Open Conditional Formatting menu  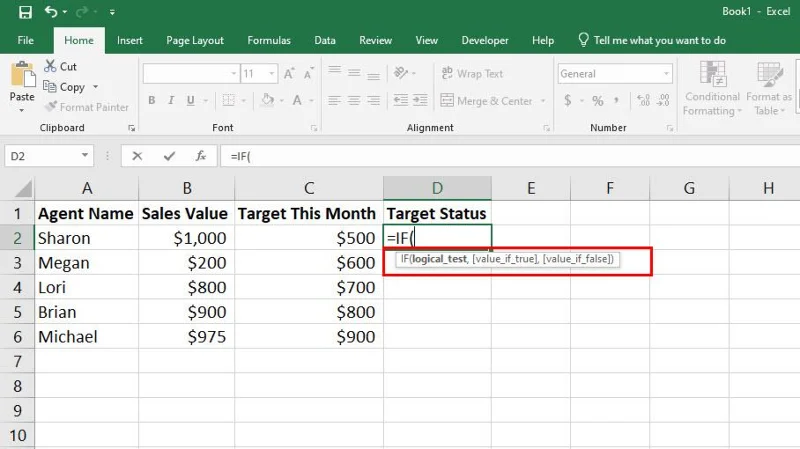coord(712,89)
